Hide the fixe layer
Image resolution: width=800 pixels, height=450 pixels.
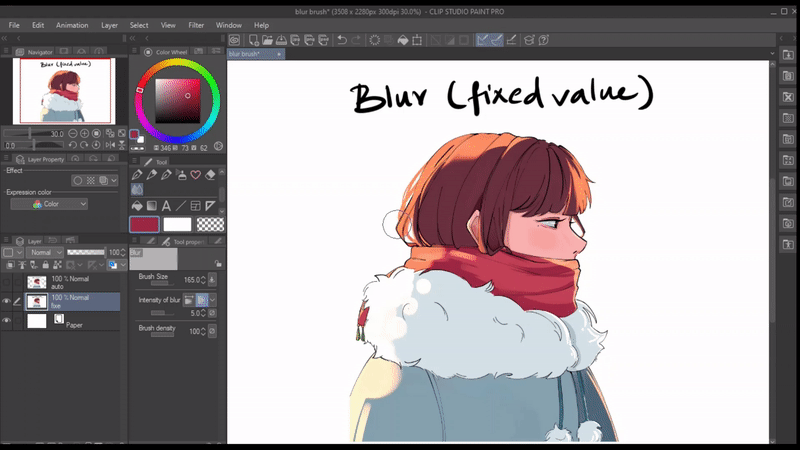pyautogui.click(x=6, y=302)
